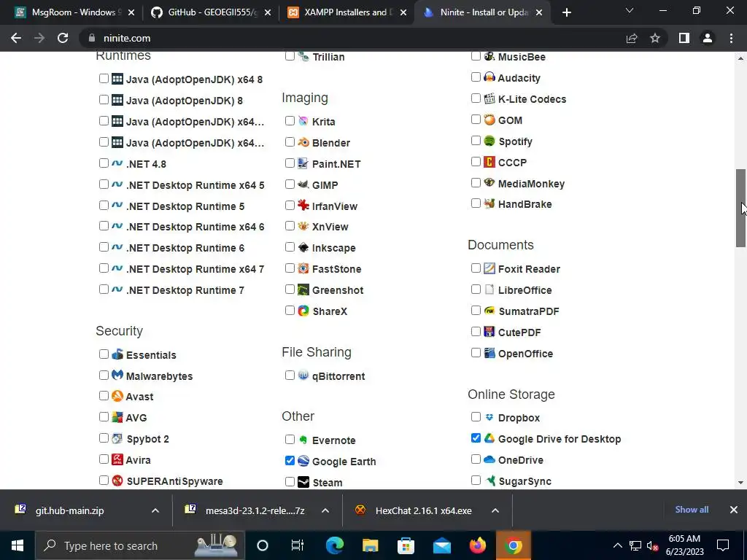The width and height of the screenshot is (747, 560).
Task: Click the Foxit Reader icon
Action: pyautogui.click(x=489, y=268)
